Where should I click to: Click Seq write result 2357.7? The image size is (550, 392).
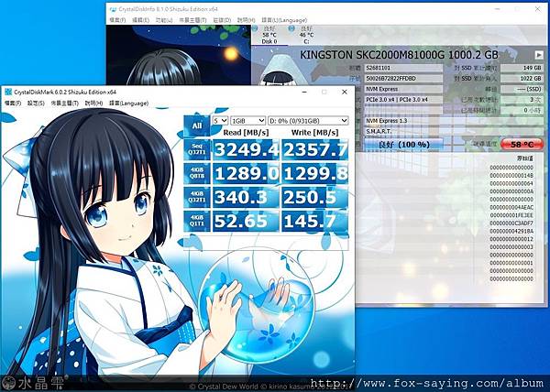(x=315, y=149)
